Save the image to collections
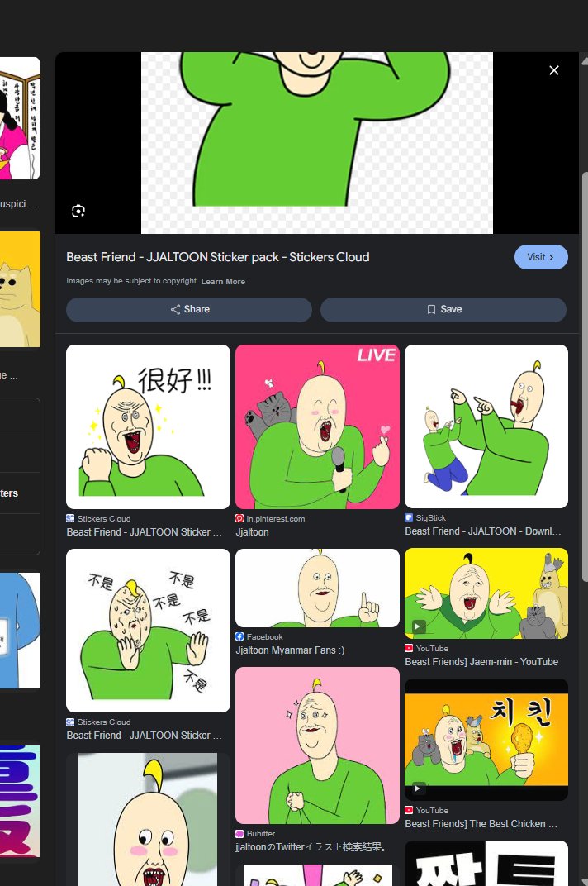Viewport: 588px width, 886px height. point(443,310)
